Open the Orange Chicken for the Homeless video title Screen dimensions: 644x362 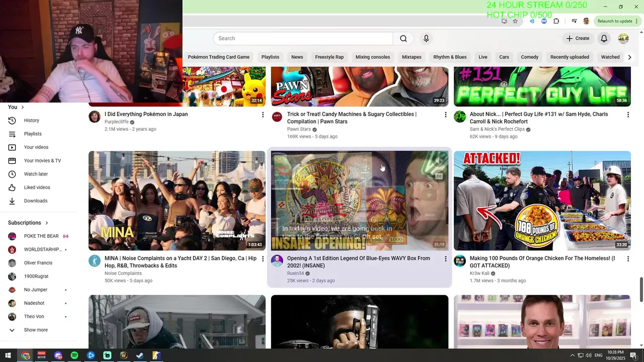tap(542, 262)
